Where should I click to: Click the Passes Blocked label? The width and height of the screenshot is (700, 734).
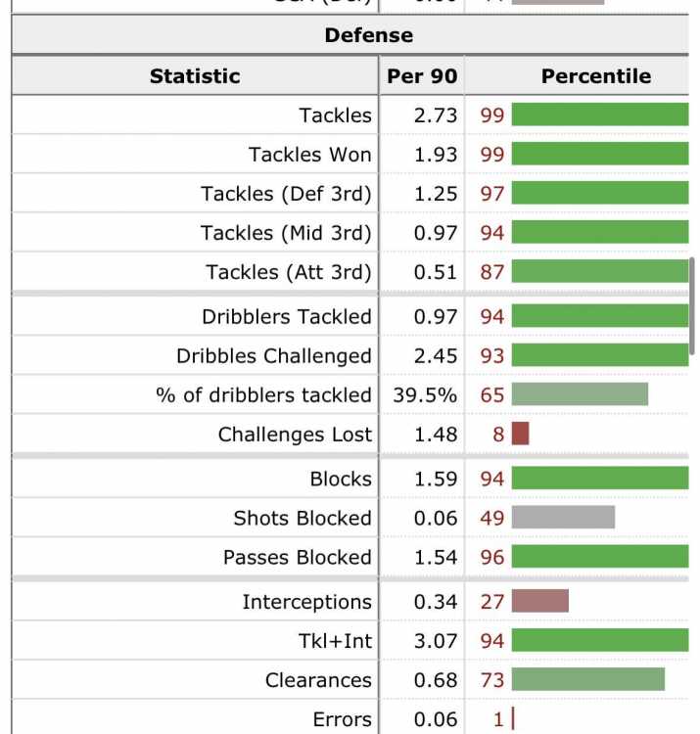click(x=298, y=557)
